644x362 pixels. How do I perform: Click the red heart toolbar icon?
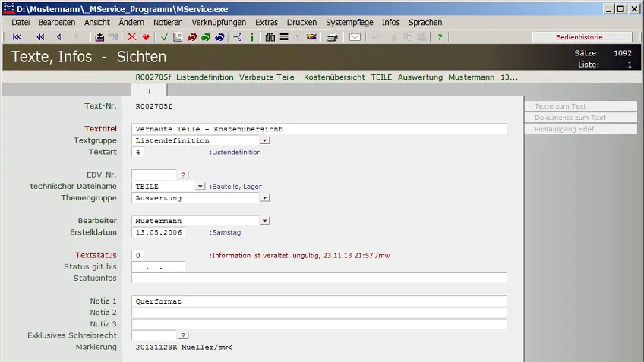(145, 37)
